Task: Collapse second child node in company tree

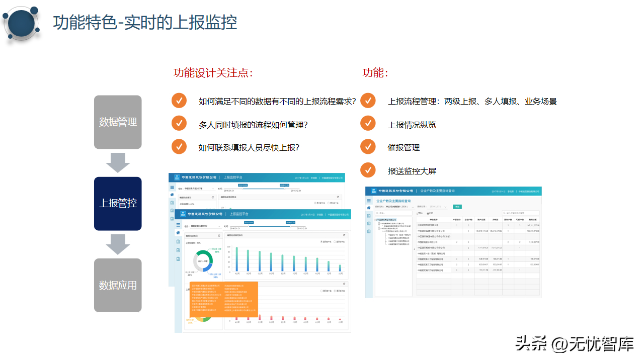Action: click(379, 229)
